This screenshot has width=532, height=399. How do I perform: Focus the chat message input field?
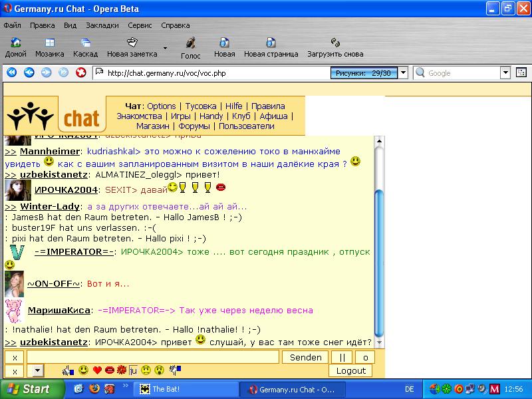point(153,357)
